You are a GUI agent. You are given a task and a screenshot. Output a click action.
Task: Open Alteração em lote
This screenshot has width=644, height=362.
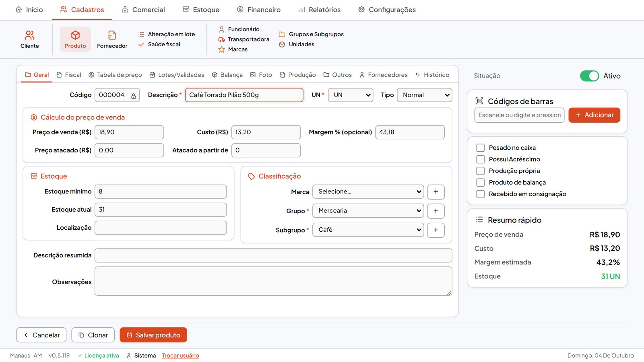click(x=167, y=34)
